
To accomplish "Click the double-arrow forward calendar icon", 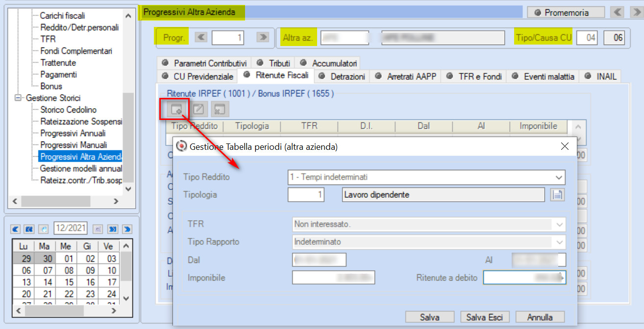I will pos(113,229).
